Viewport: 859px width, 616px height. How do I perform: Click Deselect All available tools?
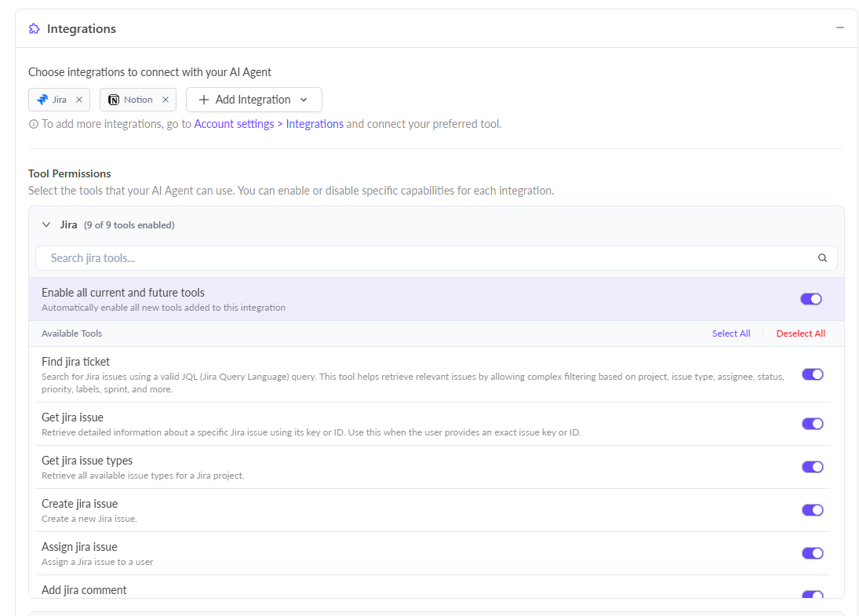point(800,334)
